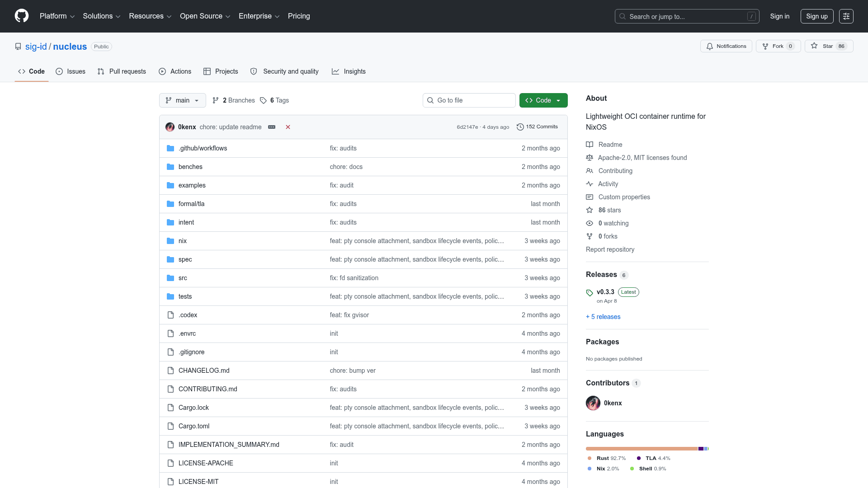Click the Sign in link
The width and height of the screenshot is (868, 488).
[x=780, y=16]
